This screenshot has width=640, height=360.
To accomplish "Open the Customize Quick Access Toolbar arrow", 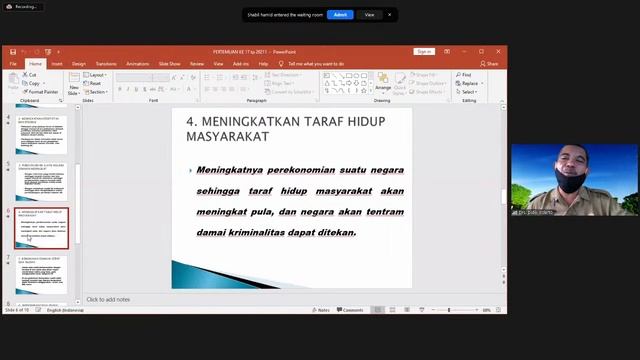I will (x=59, y=52).
